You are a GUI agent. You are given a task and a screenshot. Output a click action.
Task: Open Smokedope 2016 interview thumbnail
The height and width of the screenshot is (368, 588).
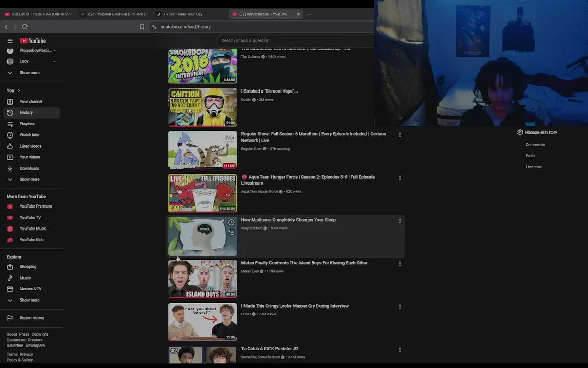(203, 66)
